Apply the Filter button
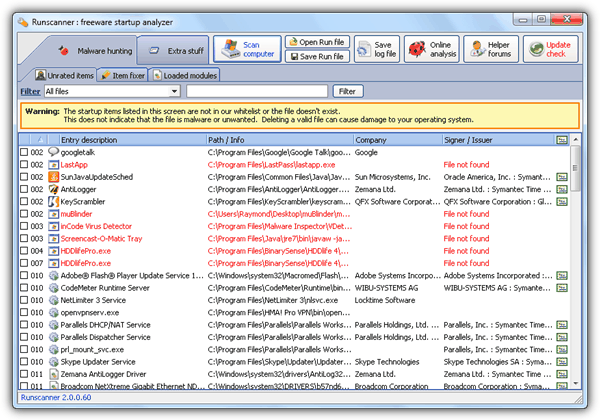 tap(347, 91)
